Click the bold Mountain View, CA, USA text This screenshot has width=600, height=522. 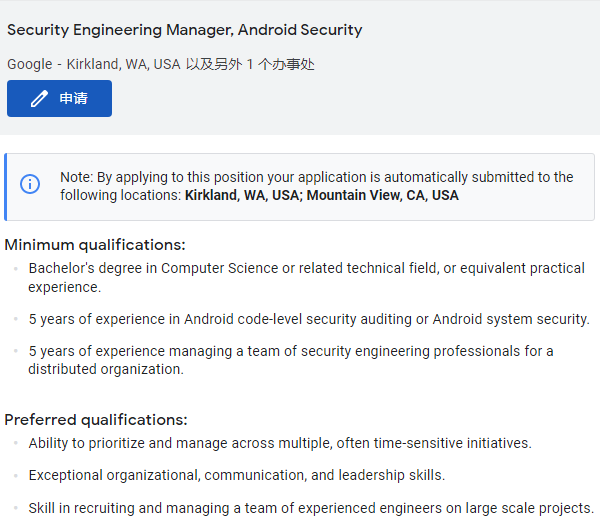(x=382, y=195)
